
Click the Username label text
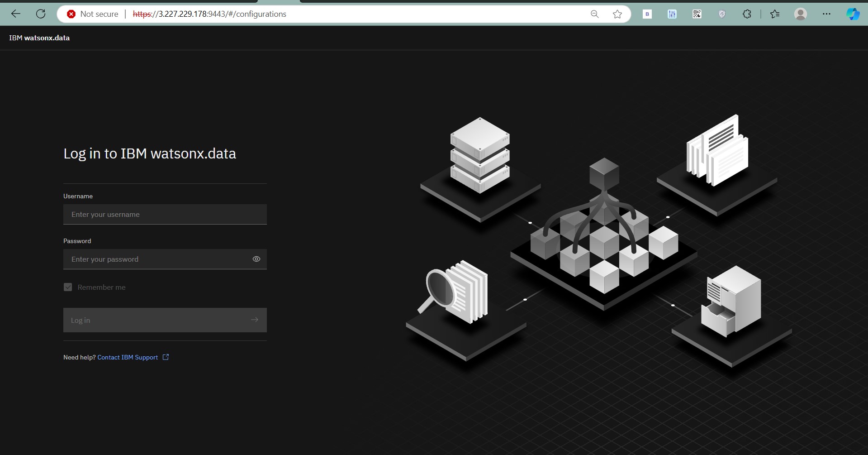point(78,196)
